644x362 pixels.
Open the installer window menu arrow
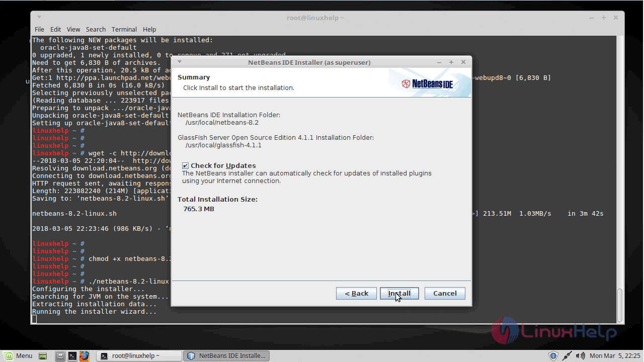179,62
